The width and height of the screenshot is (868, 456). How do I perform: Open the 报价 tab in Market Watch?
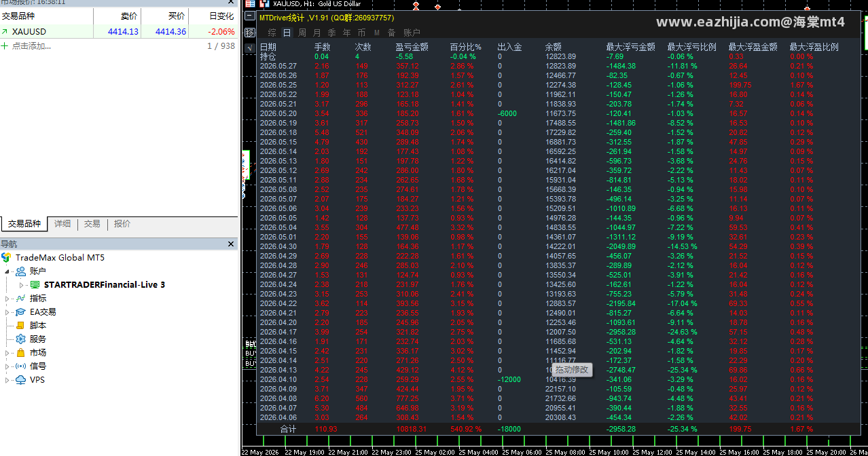pos(122,224)
